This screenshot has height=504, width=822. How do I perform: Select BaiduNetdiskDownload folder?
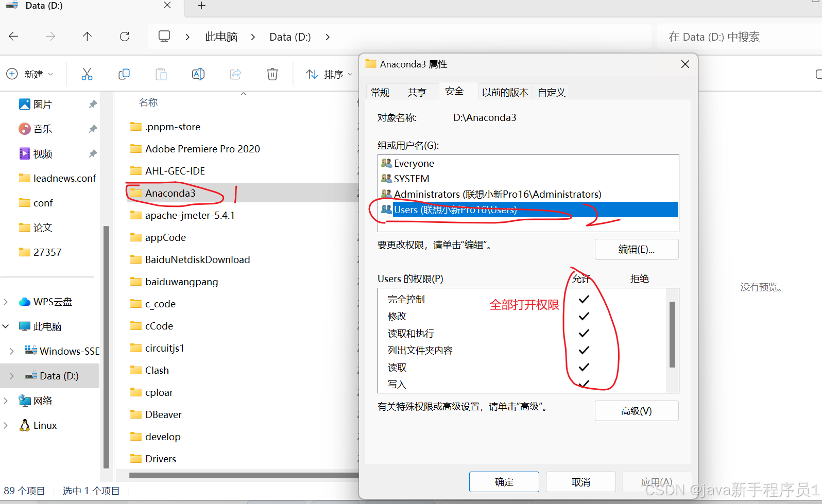[x=190, y=259]
